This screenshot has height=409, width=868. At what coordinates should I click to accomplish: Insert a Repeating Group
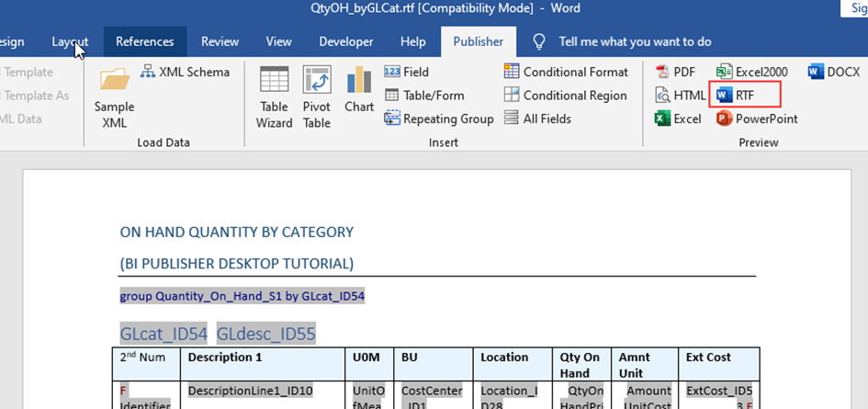439,119
